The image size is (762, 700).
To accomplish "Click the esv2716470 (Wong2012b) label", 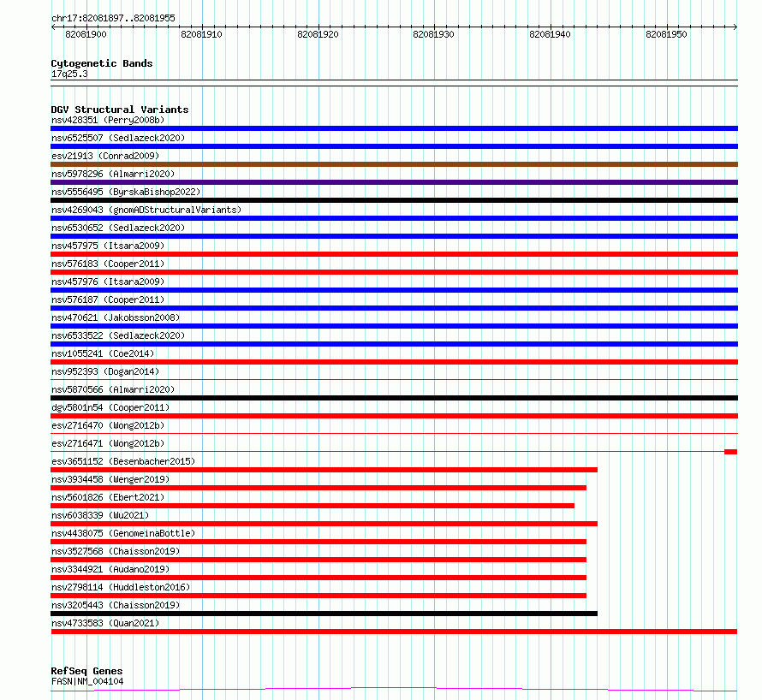I will point(108,425).
